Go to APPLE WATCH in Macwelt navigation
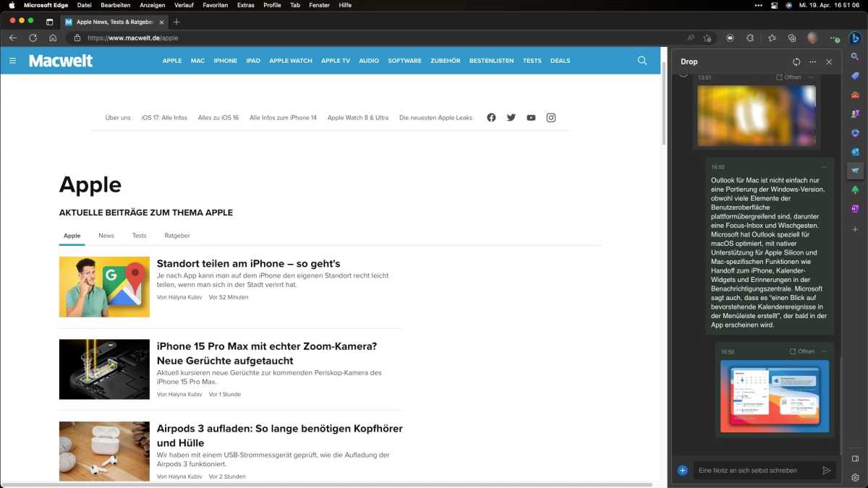The height and width of the screenshot is (488, 868). coord(291,61)
